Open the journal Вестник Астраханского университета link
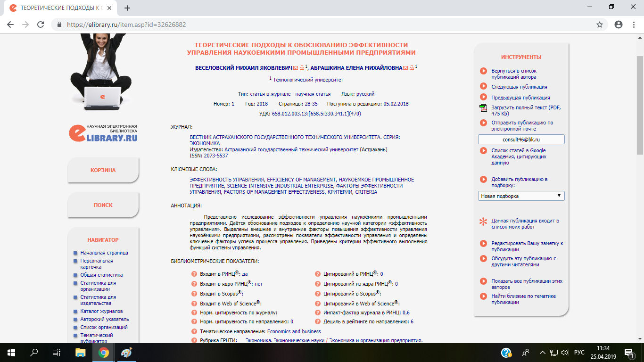The height and width of the screenshot is (362, 644). click(x=295, y=140)
